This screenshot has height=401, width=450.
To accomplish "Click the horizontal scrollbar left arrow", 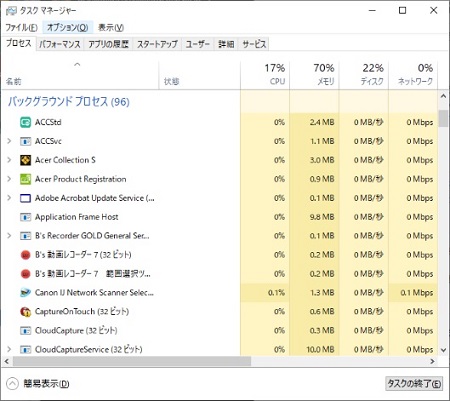I will pos(6,361).
